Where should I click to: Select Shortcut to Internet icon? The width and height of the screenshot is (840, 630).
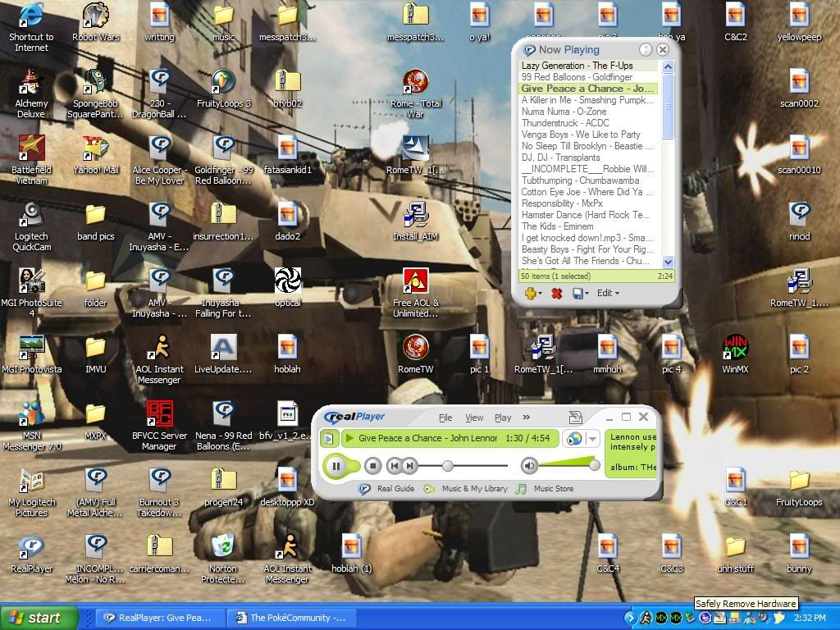pyautogui.click(x=31, y=27)
